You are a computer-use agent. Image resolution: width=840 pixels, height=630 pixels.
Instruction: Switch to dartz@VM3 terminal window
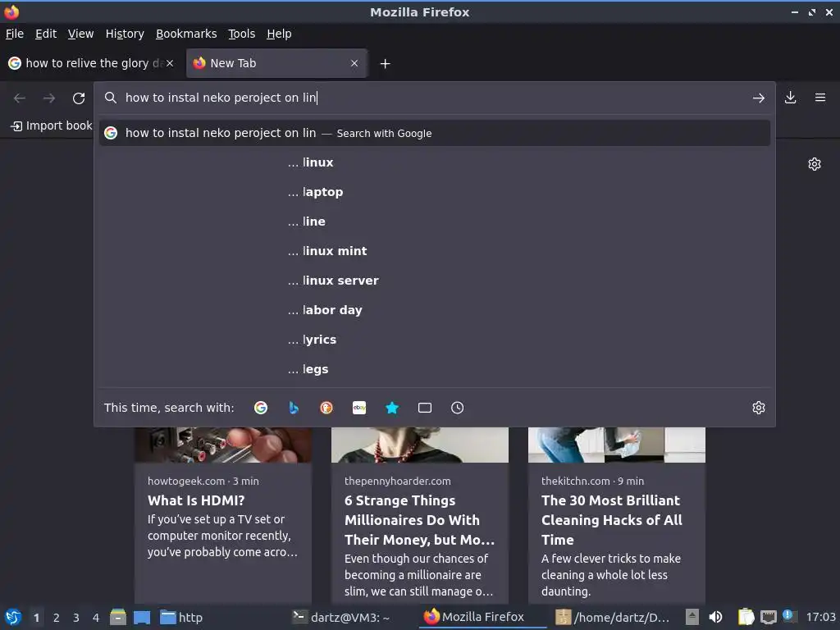click(341, 617)
